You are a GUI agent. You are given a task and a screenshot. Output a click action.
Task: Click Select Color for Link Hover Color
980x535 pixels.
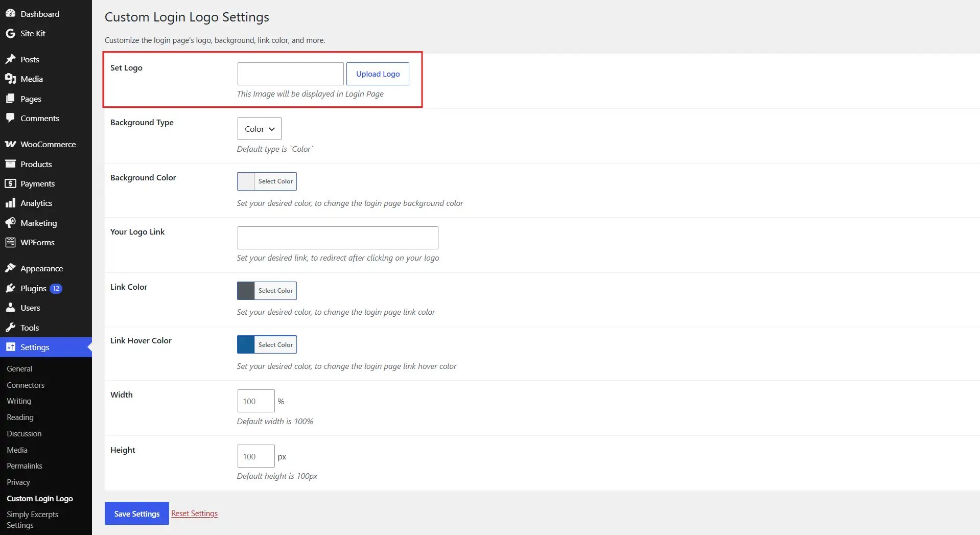275,344
